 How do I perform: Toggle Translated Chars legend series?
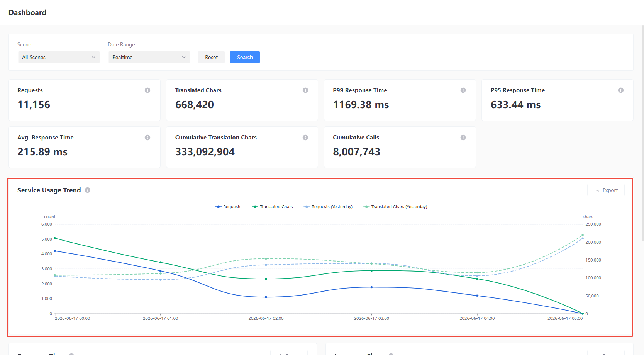coord(273,207)
